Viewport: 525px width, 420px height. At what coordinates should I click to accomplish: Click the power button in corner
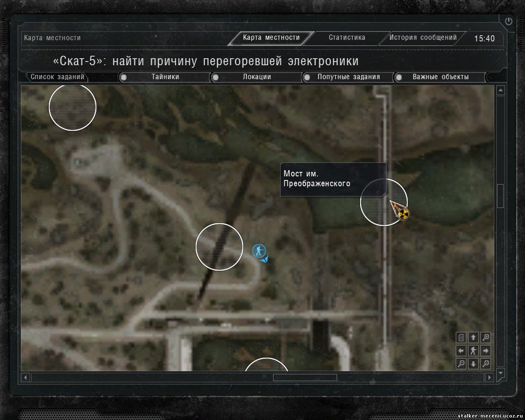click(x=509, y=21)
